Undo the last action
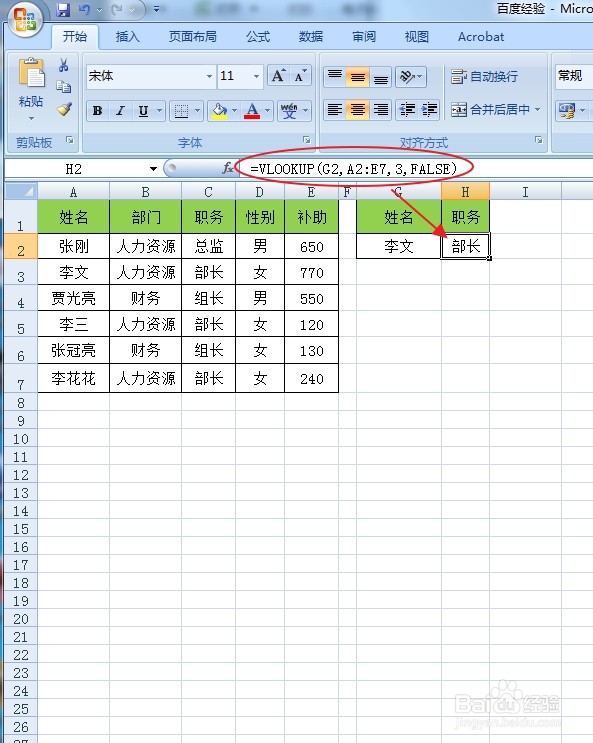 [x=84, y=9]
